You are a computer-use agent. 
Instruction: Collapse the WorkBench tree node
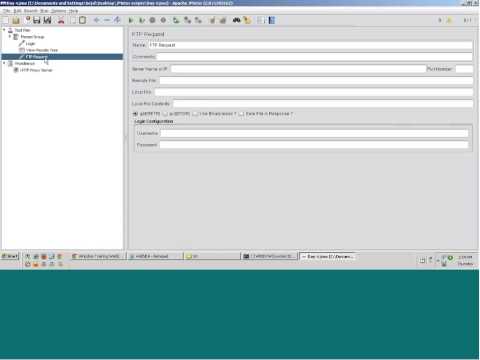point(4,63)
